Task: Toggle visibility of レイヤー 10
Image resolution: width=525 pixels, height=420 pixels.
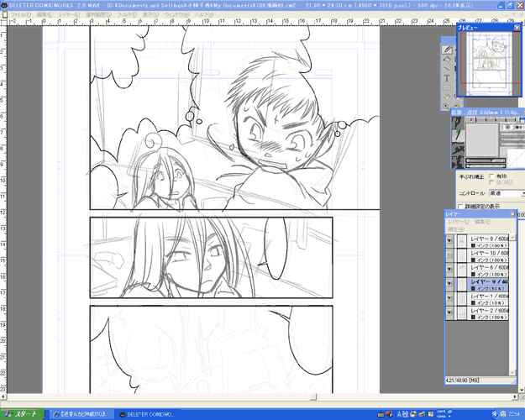Action: pyautogui.click(x=449, y=255)
